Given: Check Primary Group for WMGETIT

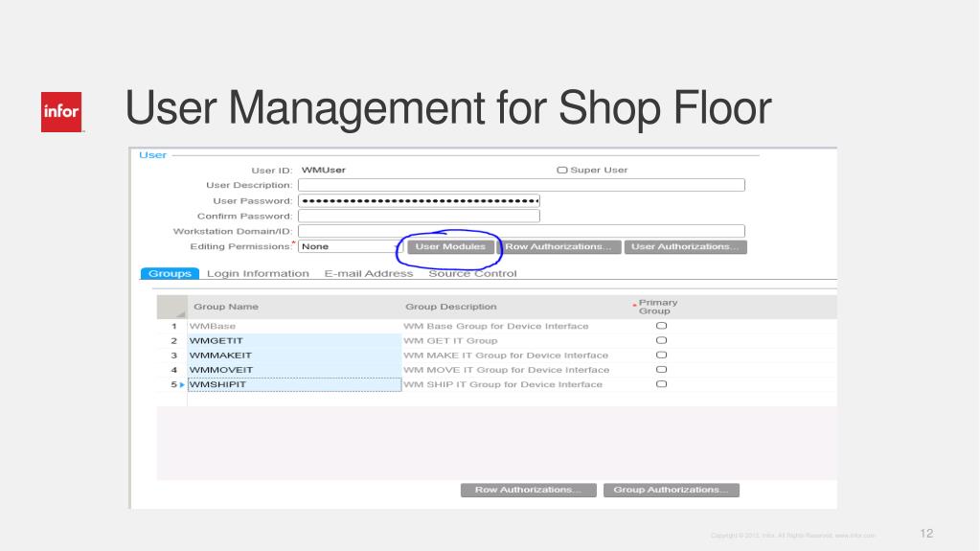Looking at the screenshot, I should click(x=661, y=340).
